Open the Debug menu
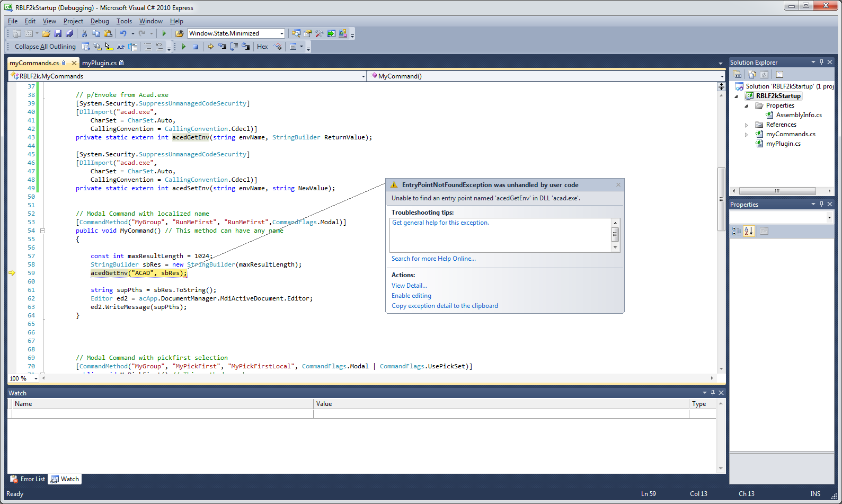This screenshot has height=504, width=842. pos(100,21)
